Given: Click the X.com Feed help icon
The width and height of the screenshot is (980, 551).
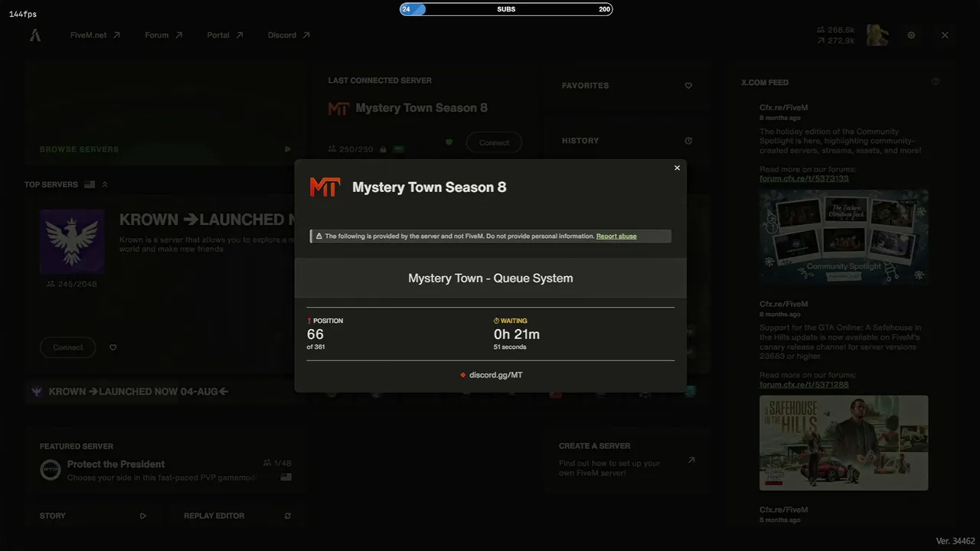Looking at the screenshot, I should tap(936, 82).
